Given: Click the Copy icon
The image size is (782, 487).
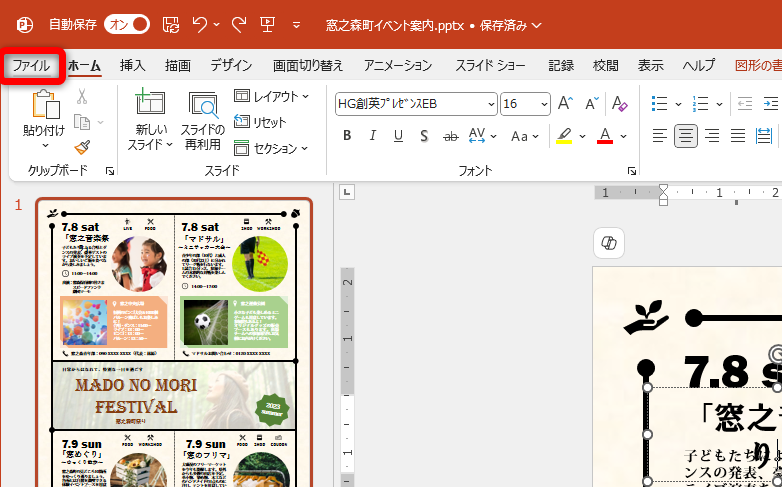Looking at the screenshot, I should (x=82, y=122).
